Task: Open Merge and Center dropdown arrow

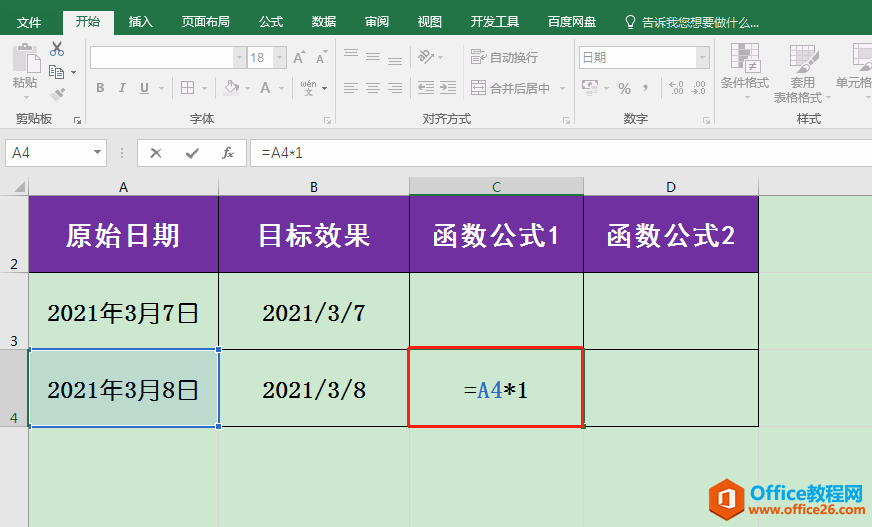Action: 562,88
